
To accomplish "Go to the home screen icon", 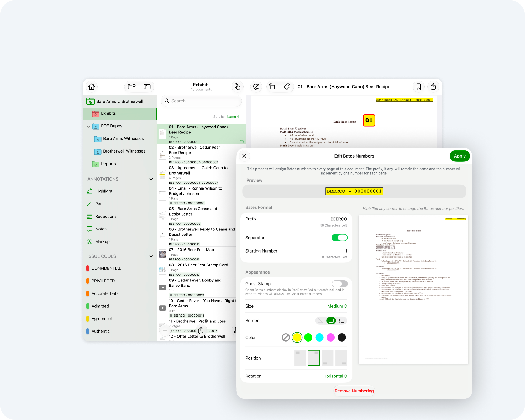I will coord(92,87).
